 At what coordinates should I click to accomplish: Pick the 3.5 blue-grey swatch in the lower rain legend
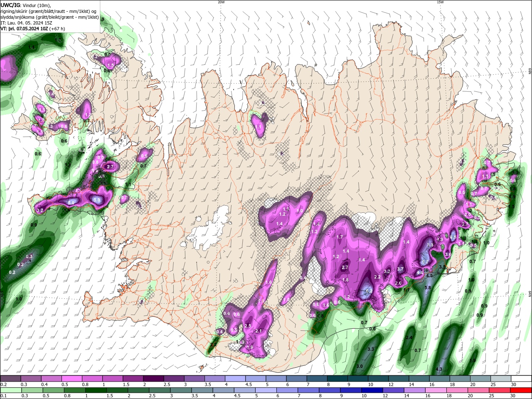pyautogui.click(x=202, y=390)
